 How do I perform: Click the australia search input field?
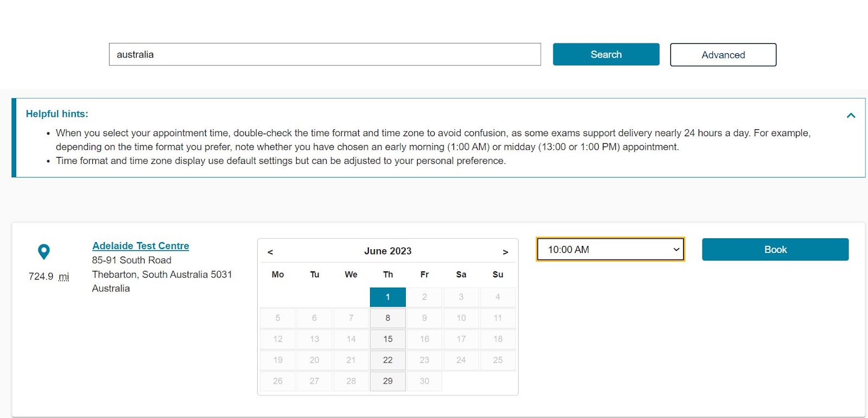click(x=325, y=54)
